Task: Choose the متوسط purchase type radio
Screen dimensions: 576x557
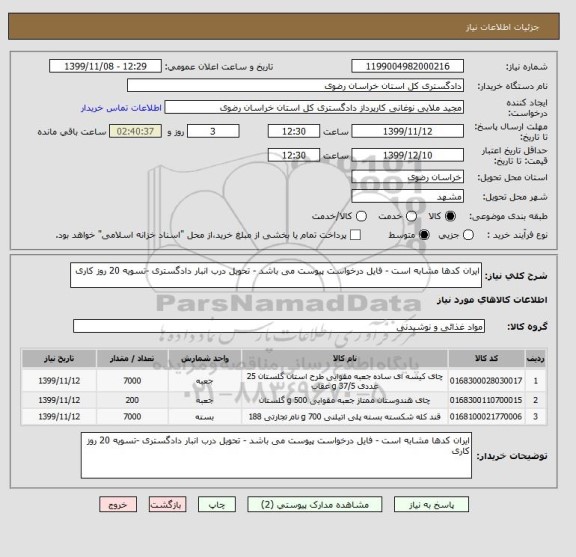Action: 424,235
